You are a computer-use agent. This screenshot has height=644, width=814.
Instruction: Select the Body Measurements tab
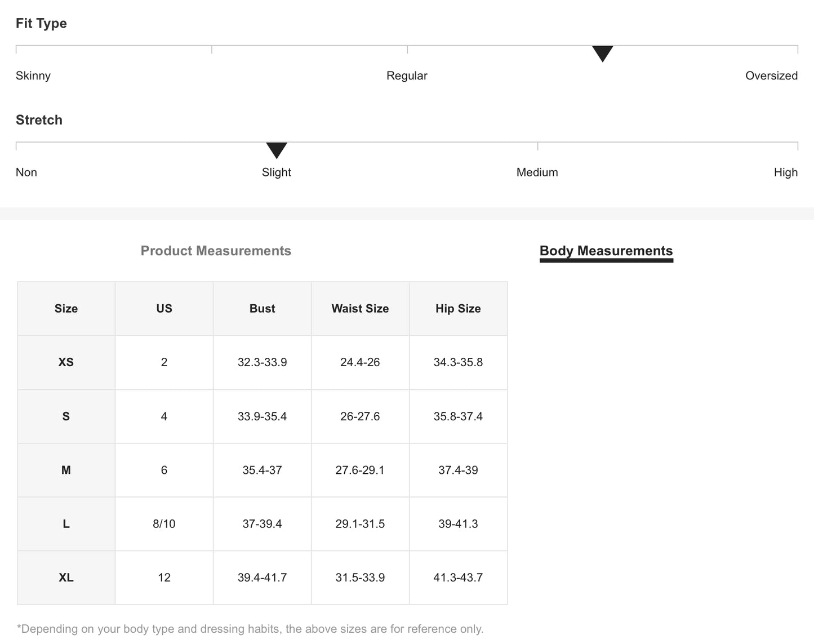[x=606, y=251]
